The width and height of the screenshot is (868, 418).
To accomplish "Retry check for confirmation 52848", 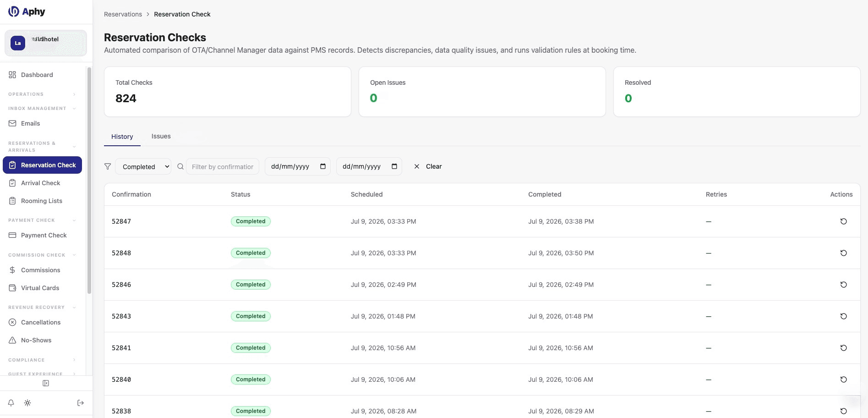I will click(x=843, y=253).
